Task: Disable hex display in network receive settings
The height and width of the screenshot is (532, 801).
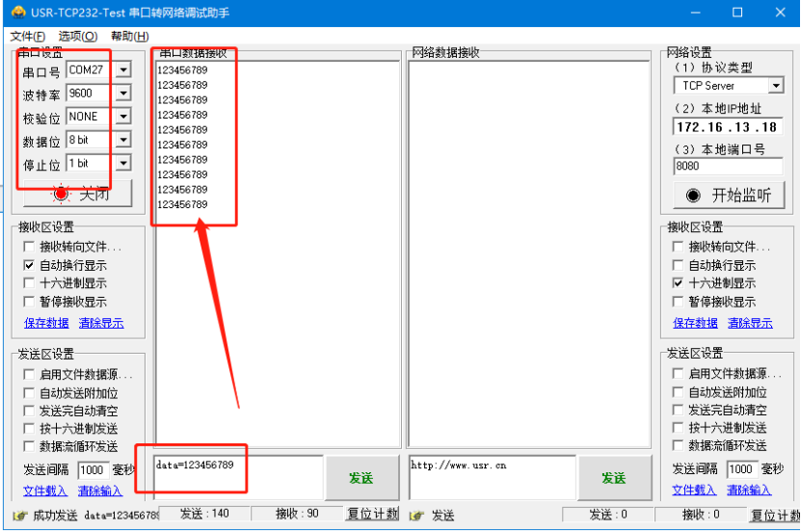Action: pyautogui.click(x=679, y=283)
